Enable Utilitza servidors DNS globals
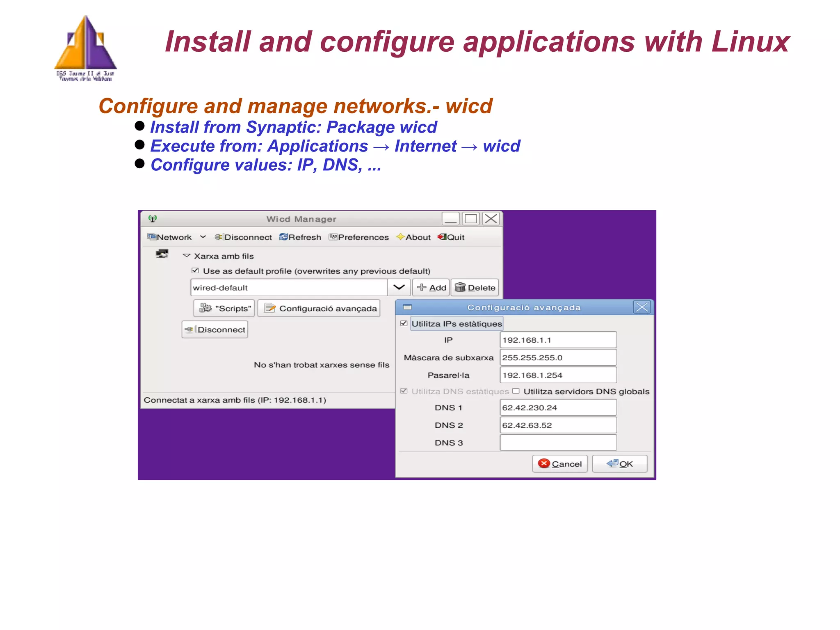Viewport: 840px width, 630px height. click(x=516, y=391)
